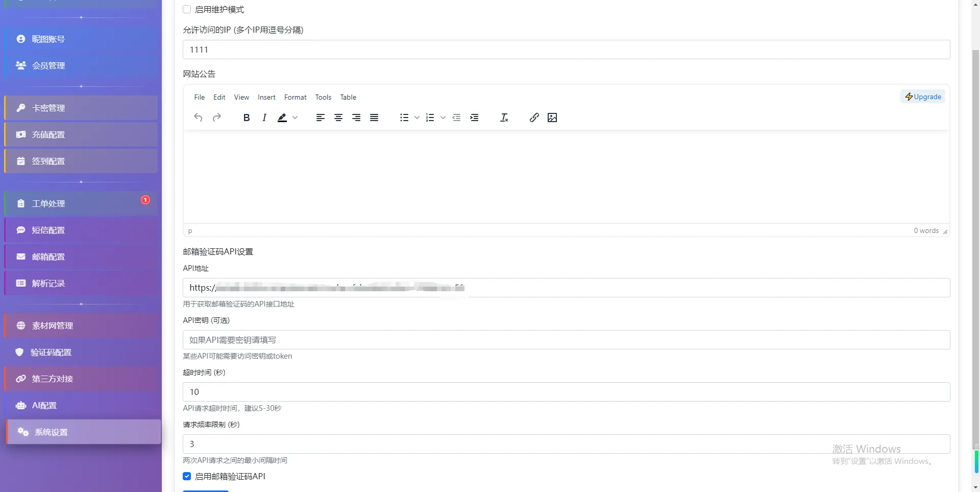Click the Italic formatting icon
This screenshot has height=492, width=980.
point(264,118)
